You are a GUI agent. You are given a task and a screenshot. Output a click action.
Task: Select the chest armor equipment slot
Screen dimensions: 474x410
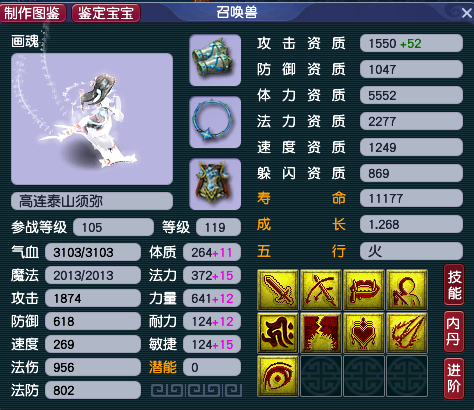tap(215, 184)
